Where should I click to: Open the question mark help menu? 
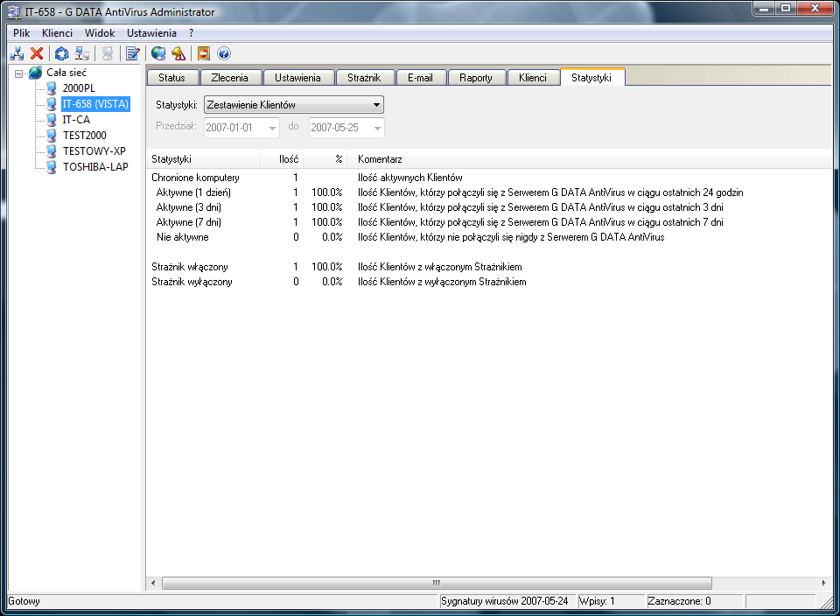tap(192, 33)
